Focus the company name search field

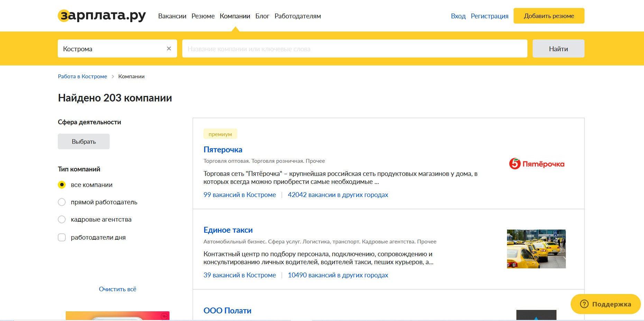pyautogui.click(x=355, y=49)
